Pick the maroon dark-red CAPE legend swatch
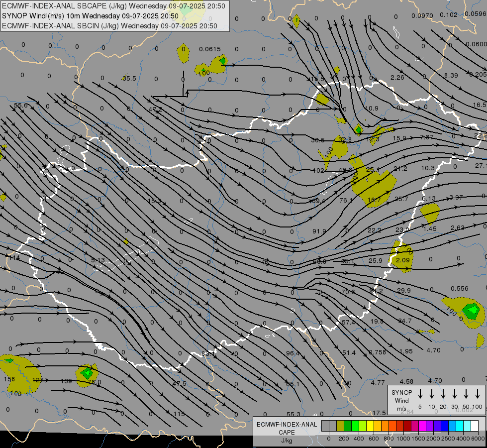This screenshot has height=448, width=487. pyautogui.click(x=407, y=426)
